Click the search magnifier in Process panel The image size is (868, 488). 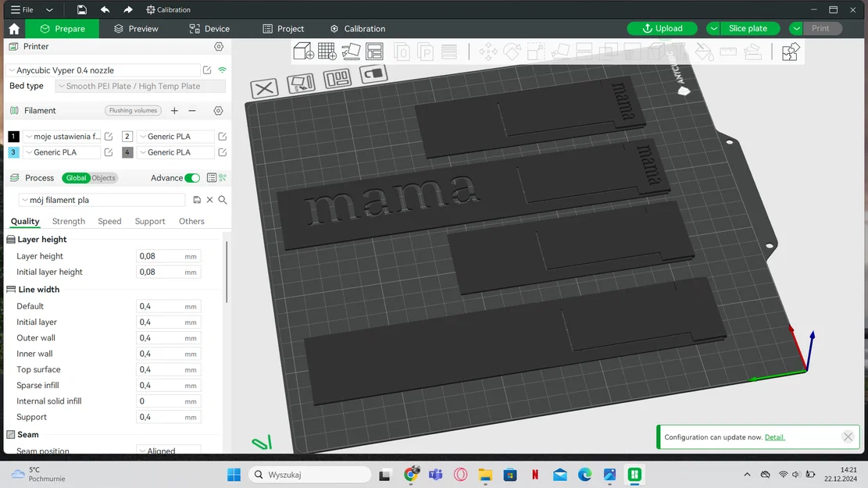click(222, 200)
